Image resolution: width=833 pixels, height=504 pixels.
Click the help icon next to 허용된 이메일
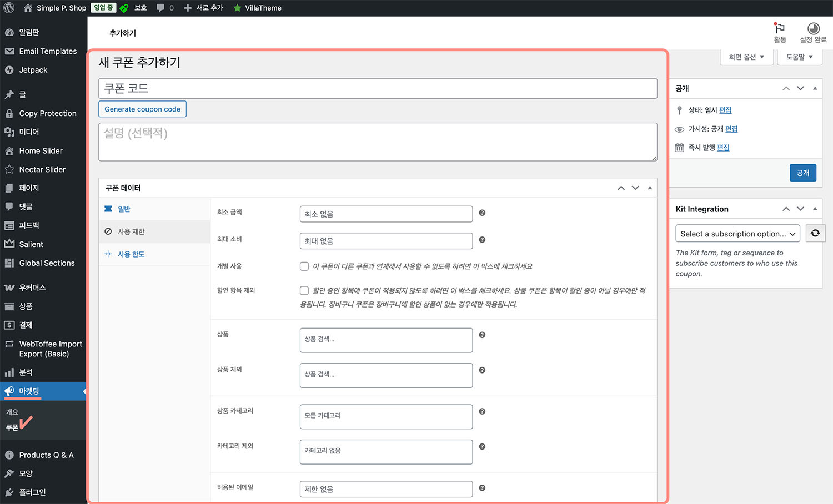click(482, 488)
